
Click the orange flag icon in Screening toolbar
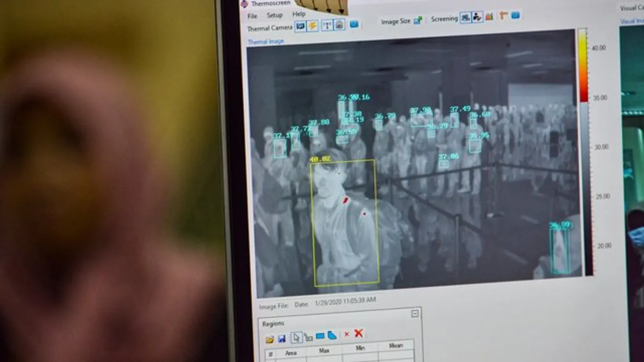[x=503, y=16]
